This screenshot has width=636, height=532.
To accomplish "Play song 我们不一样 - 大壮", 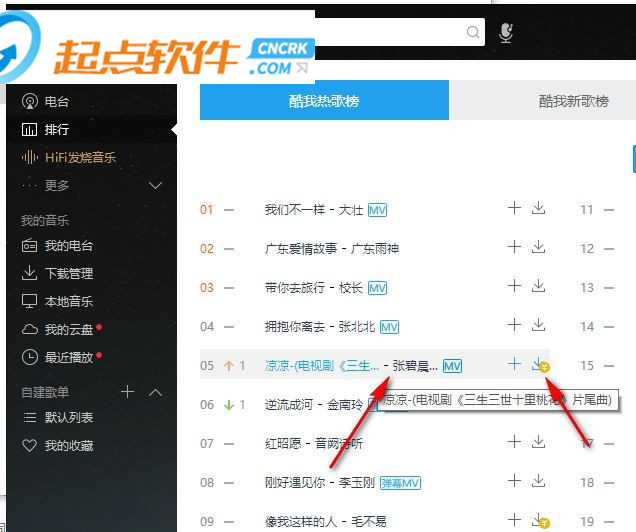I will 314,210.
